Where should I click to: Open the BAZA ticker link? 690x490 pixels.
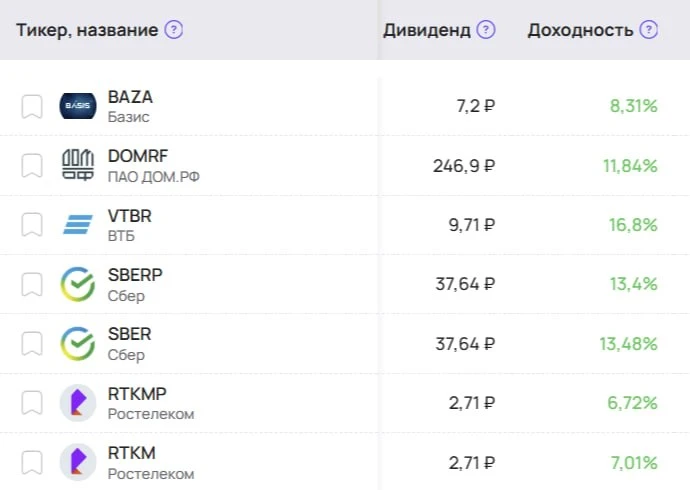(130, 97)
